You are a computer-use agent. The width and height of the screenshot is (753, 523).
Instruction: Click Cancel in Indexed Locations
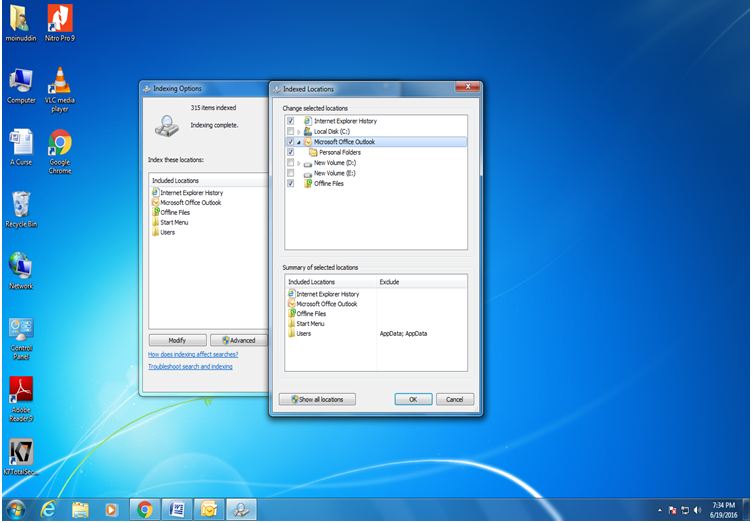point(454,400)
